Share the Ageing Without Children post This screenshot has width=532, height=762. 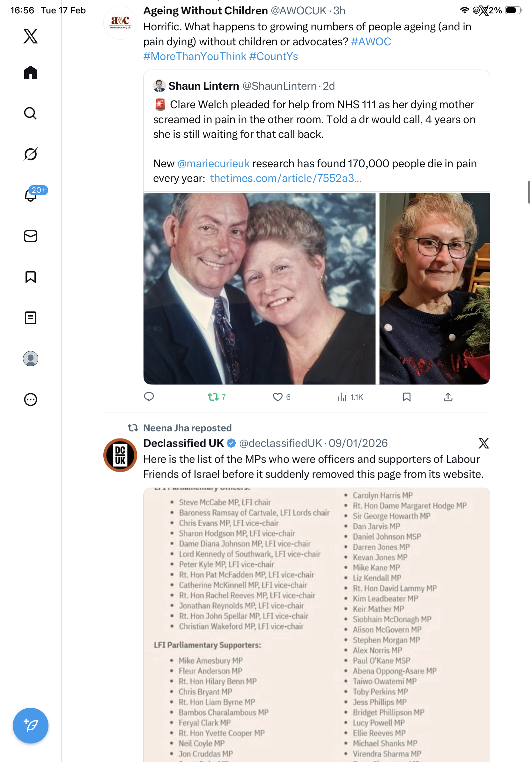click(x=448, y=397)
